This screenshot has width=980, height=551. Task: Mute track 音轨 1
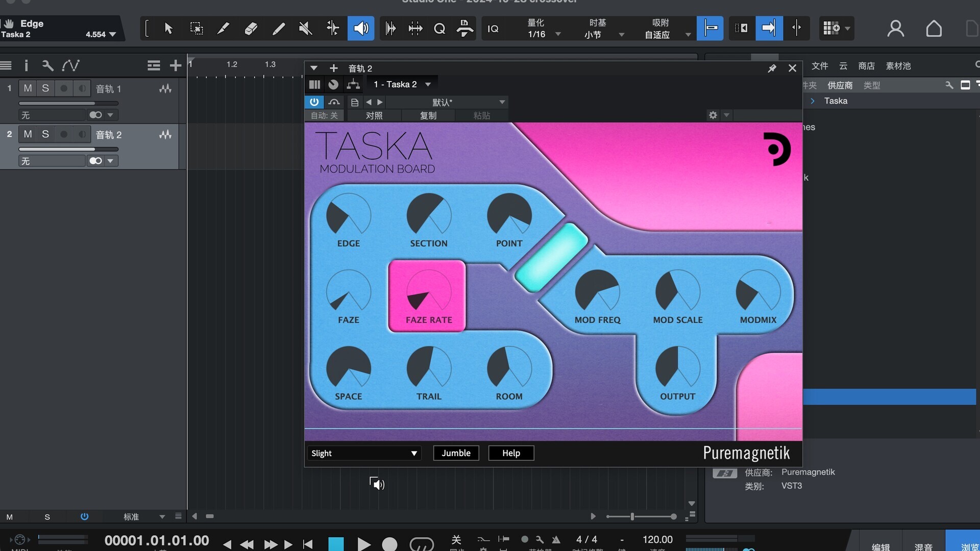[x=28, y=88]
